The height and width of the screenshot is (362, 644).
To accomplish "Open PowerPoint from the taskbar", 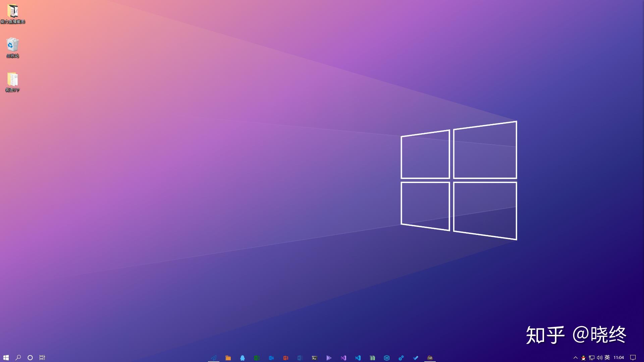I will click(286, 357).
